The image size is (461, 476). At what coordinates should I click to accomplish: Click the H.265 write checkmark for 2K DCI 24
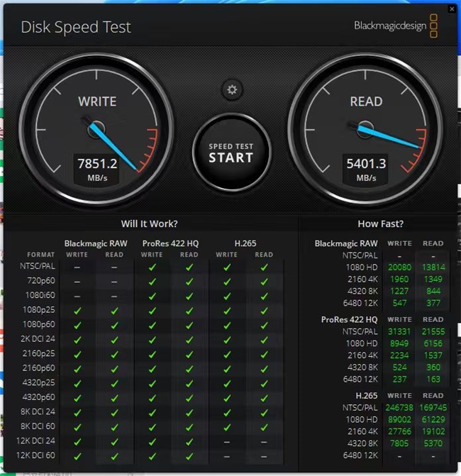point(227,340)
